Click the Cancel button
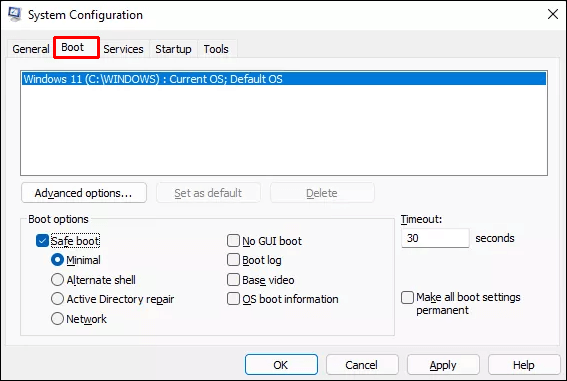This screenshot has width=567, height=381. (362, 365)
